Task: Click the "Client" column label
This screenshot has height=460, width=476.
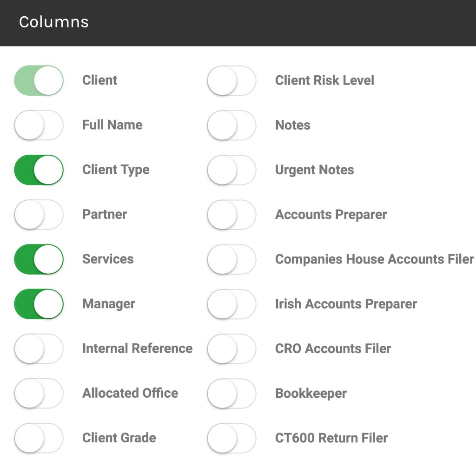Action: coord(99,80)
